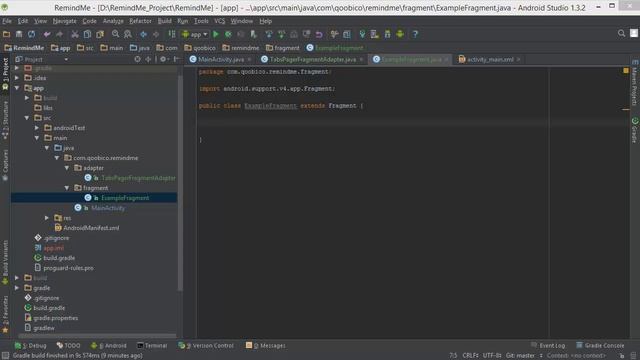This screenshot has width=640, height=360.
Task: Expand the res folder node
Action: 47,218
